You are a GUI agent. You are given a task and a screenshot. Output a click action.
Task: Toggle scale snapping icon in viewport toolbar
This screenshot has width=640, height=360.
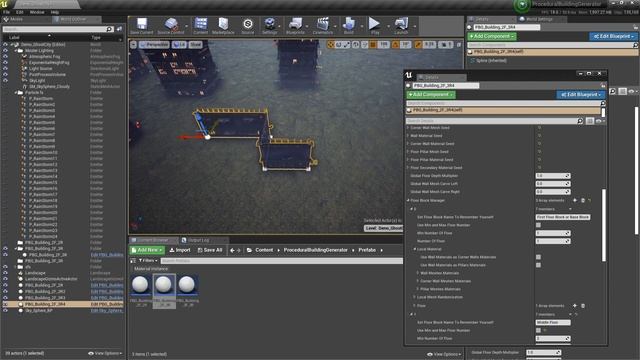[418, 44]
